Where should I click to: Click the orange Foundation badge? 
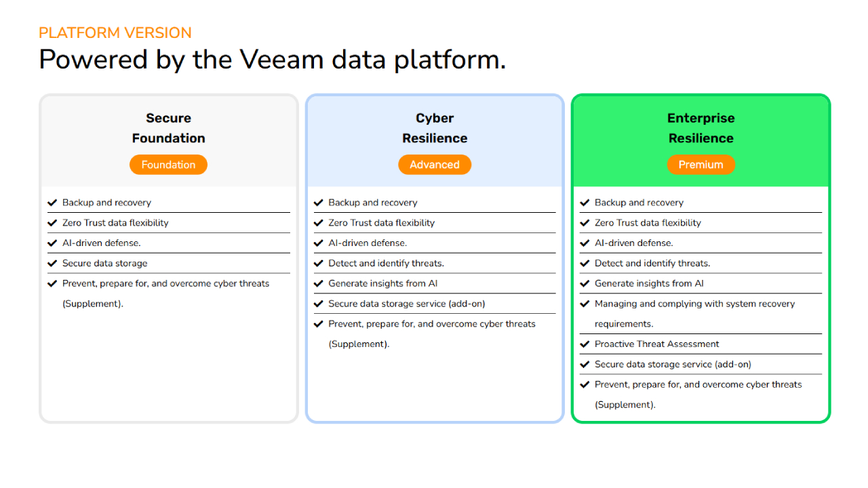coord(168,165)
